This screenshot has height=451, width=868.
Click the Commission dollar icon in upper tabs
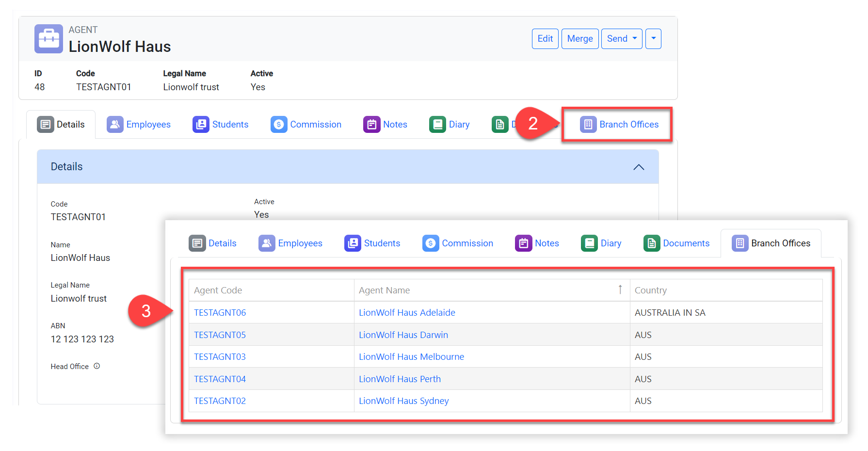pos(279,125)
